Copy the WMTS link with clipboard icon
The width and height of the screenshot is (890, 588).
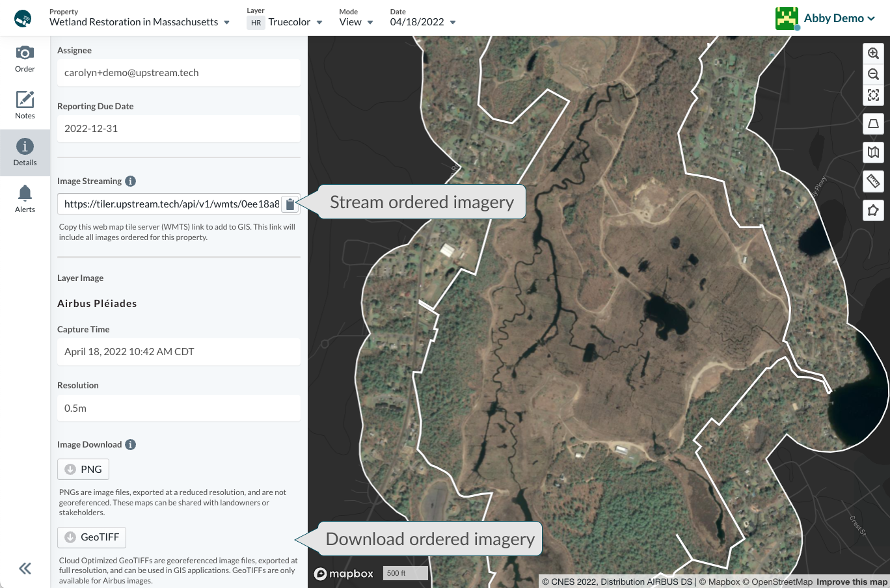(x=290, y=204)
